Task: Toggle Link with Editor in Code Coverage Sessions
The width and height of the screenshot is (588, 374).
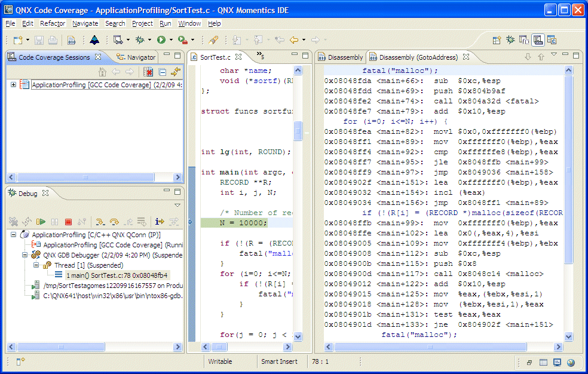Action: pyautogui.click(x=175, y=72)
